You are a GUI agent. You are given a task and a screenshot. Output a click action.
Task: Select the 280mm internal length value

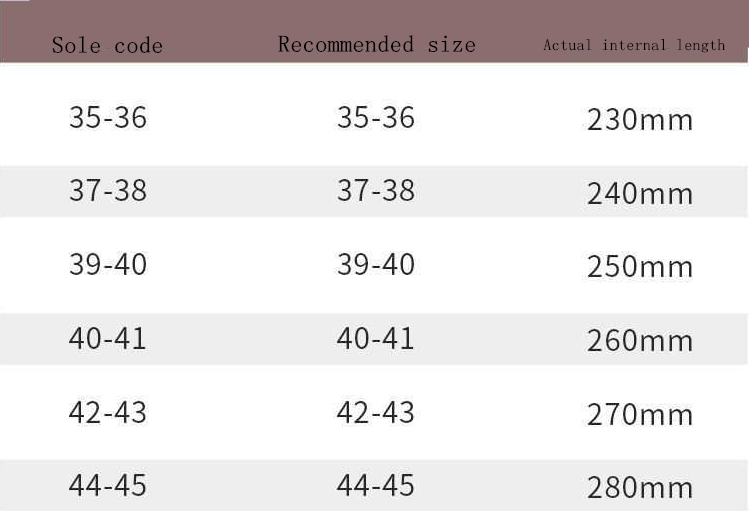(x=639, y=488)
